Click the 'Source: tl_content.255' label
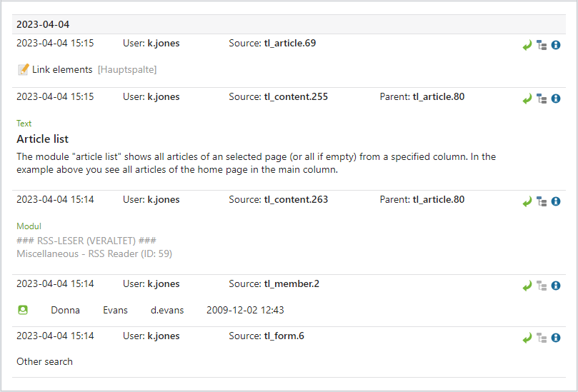 pyautogui.click(x=279, y=96)
